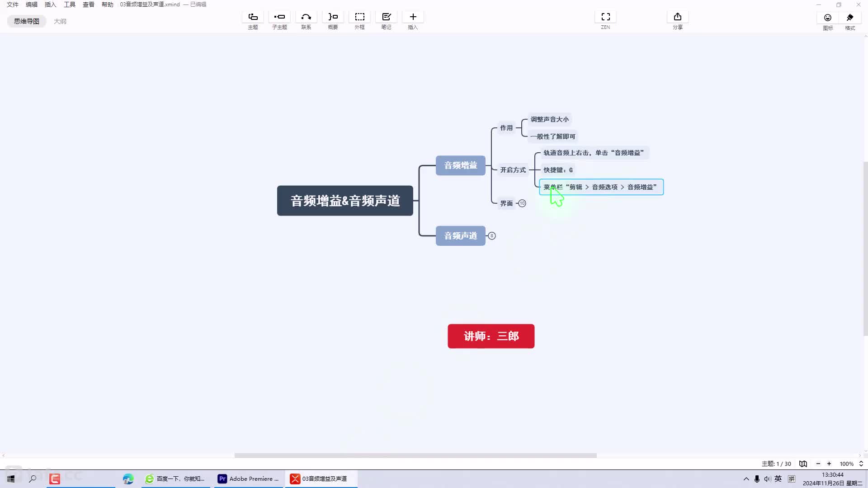Image resolution: width=868 pixels, height=488 pixels.
Task: Create a relationship with 联系 tool
Action: (x=306, y=21)
